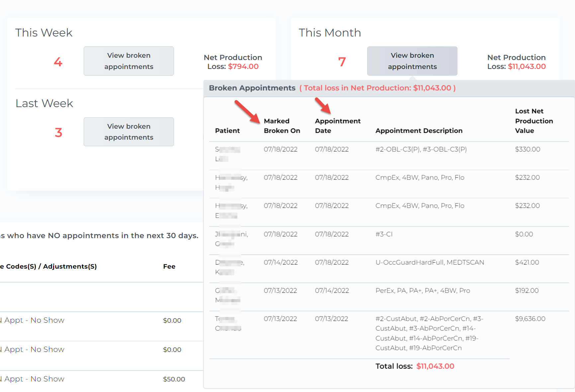Click the Lost Net Production Value header
575x392 pixels.
point(534,121)
